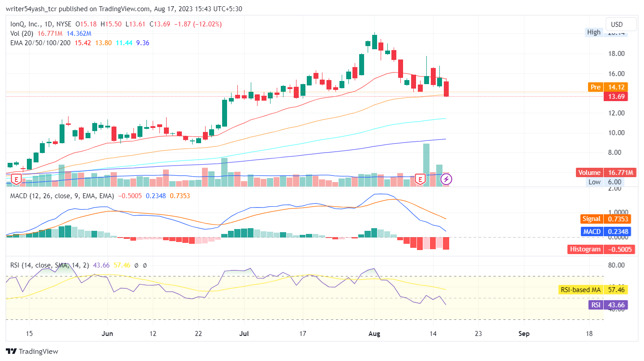The width and height of the screenshot is (644, 361).
Task: Click the RSI 43.66 axis label
Action: (608, 305)
